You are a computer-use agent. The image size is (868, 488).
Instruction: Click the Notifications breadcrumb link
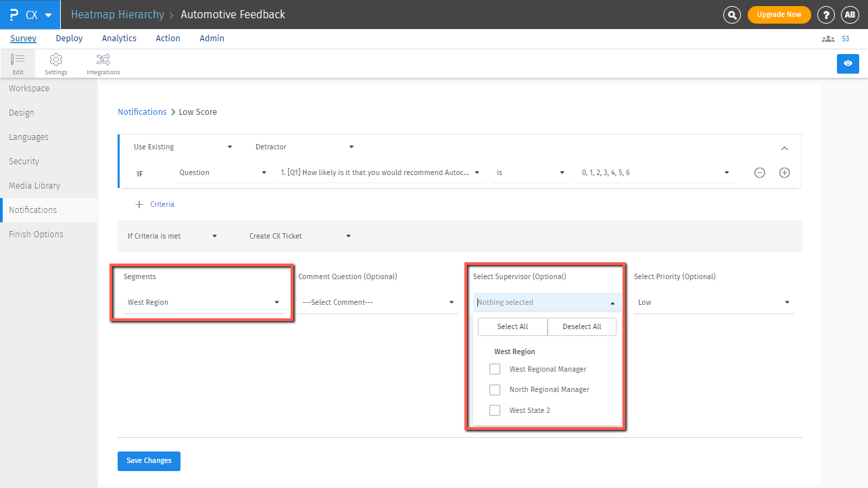pos(142,112)
